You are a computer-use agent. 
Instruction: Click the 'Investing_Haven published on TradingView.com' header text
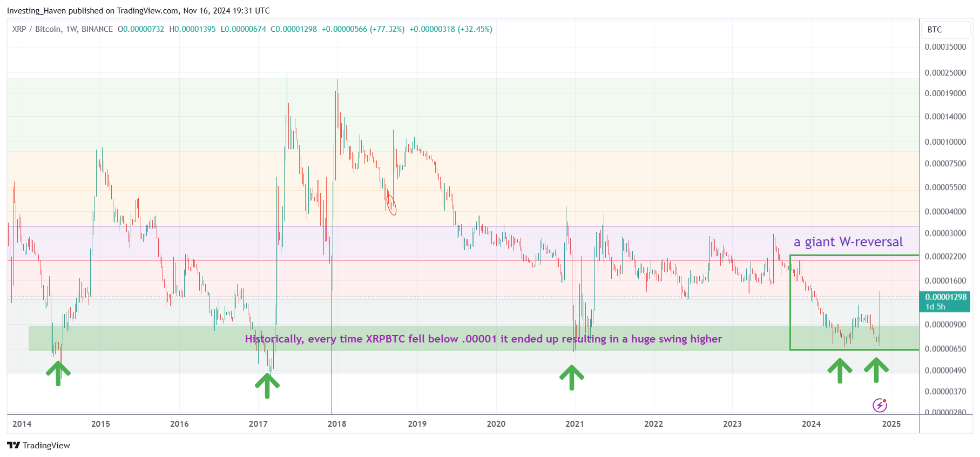[93, 11]
